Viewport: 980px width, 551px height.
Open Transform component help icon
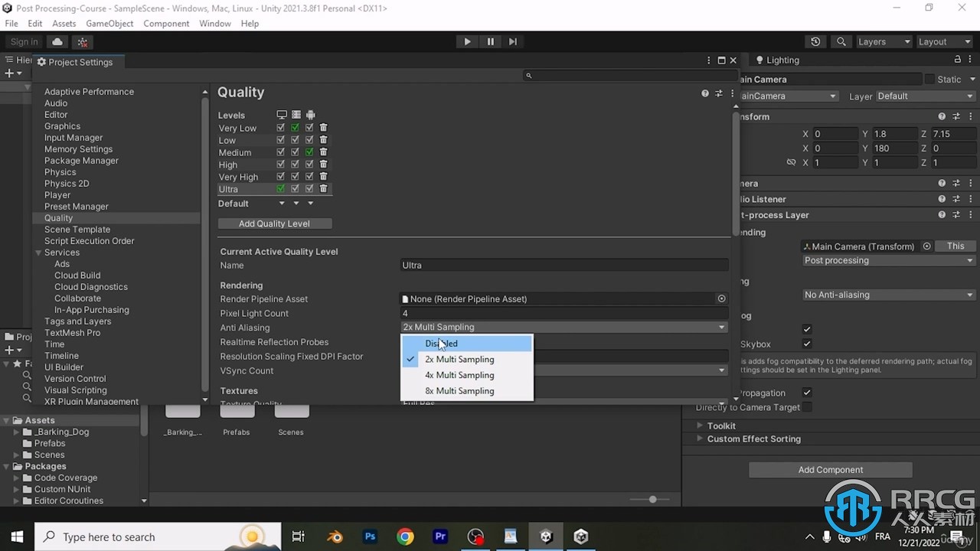(x=942, y=116)
